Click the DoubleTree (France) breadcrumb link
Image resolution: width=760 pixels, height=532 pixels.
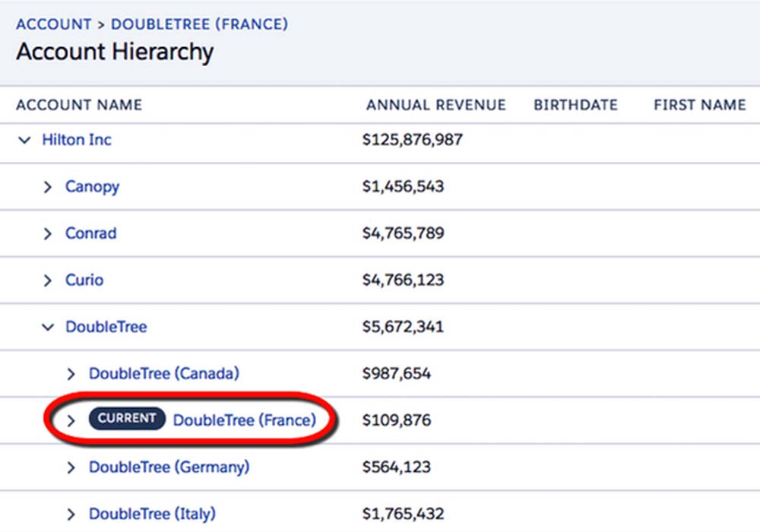[x=199, y=24]
